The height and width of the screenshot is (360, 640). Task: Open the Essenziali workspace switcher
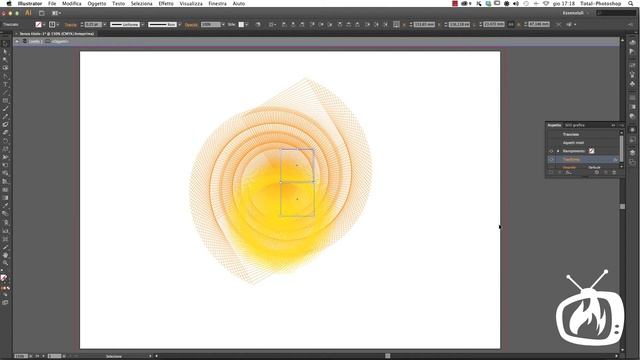pyautogui.click(x=576, y=13)
